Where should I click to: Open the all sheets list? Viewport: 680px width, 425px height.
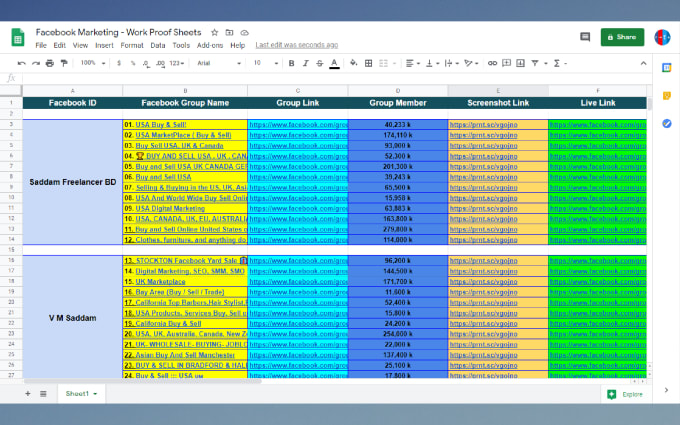43,394
